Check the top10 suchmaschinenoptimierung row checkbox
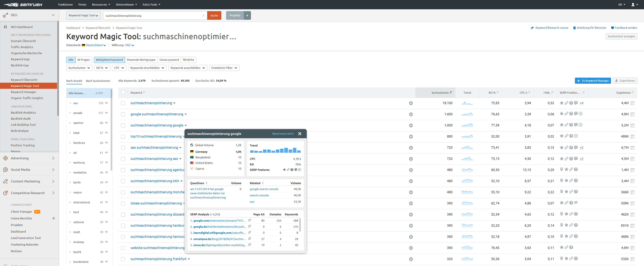Screen dimensions: 644x266 (123, 137)
